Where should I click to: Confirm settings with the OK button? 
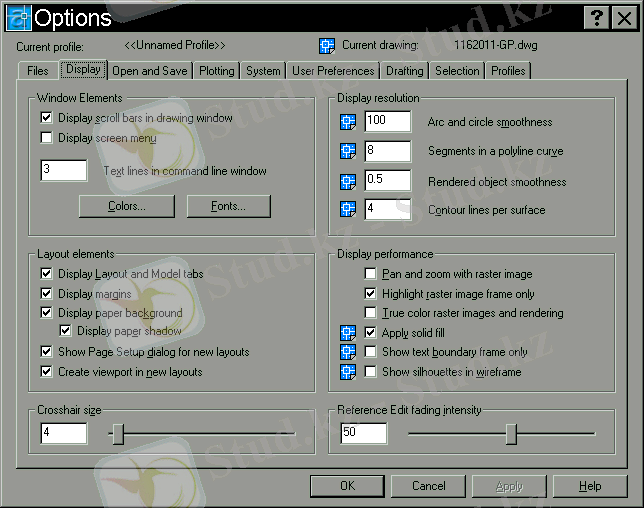point(347,486)
